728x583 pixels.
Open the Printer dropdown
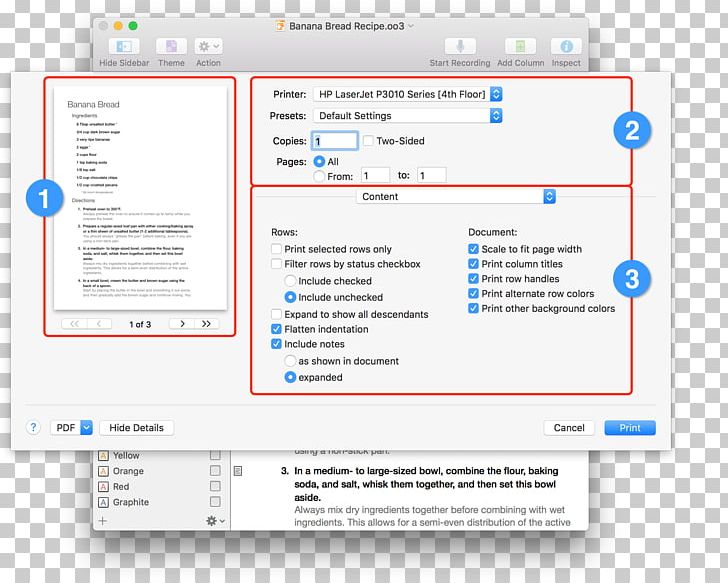coord(406,94)
